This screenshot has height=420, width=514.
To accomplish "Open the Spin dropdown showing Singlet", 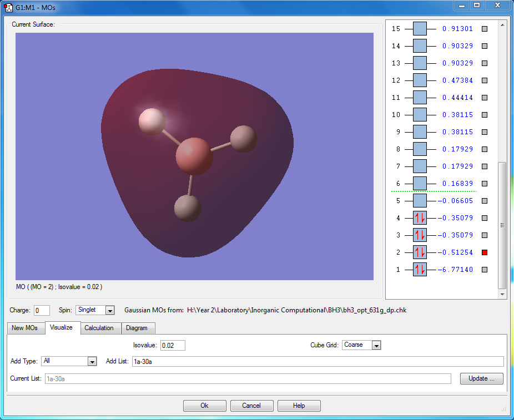I will pyautogui.click(x=109, y=310).
